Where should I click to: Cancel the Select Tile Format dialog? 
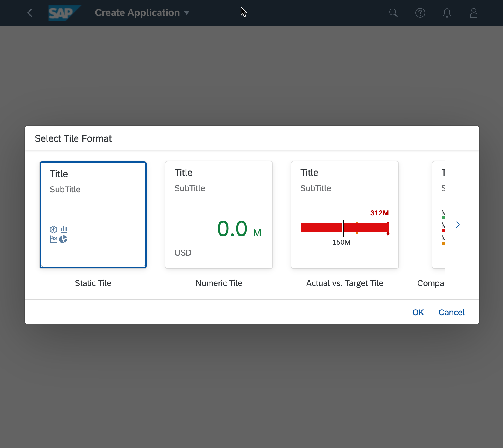(451, 312)
